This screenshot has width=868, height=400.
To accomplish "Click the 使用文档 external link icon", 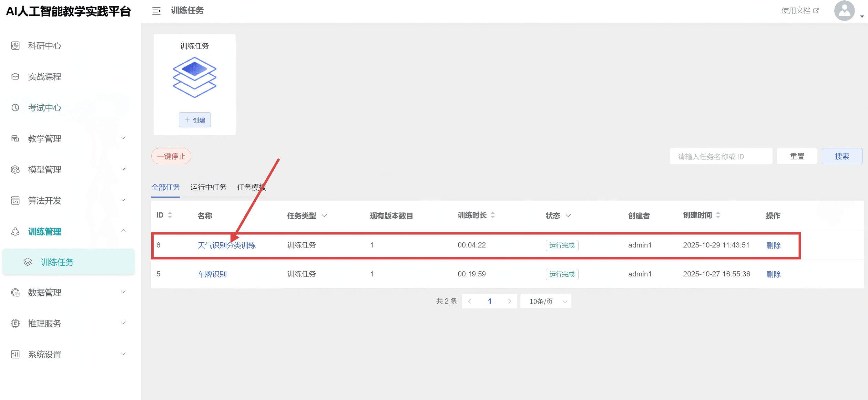I will (x=816, y=11).
